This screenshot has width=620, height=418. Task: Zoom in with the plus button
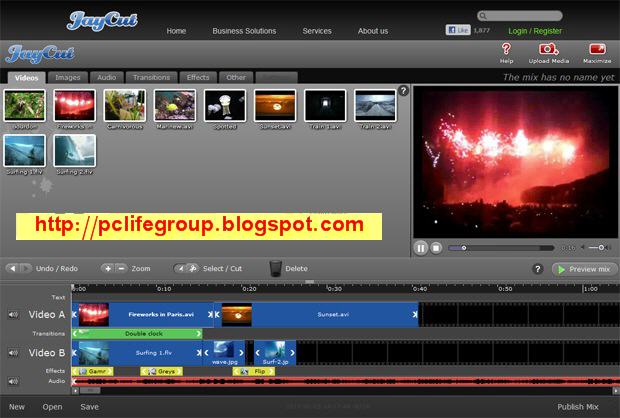[x=108, y=269]
